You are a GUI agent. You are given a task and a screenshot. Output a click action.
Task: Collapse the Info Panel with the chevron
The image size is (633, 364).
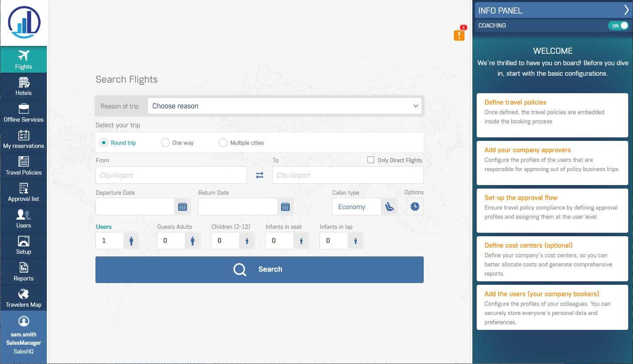tap(626, 10)
